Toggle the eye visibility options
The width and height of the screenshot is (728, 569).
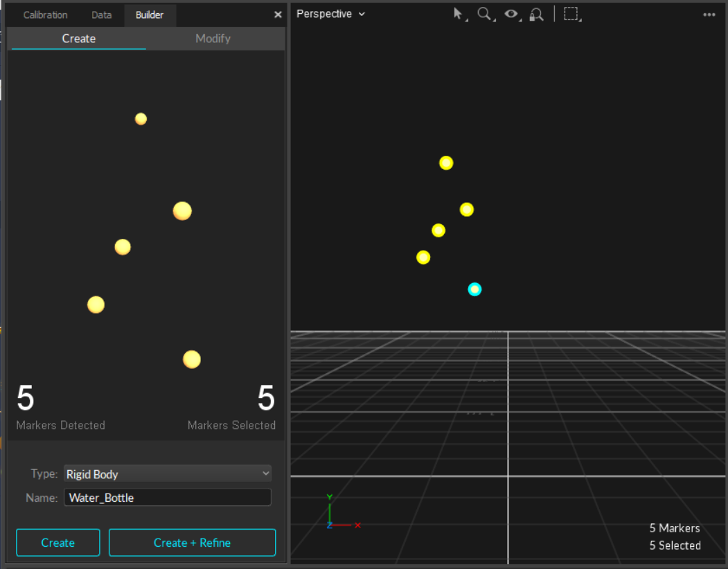511,14
